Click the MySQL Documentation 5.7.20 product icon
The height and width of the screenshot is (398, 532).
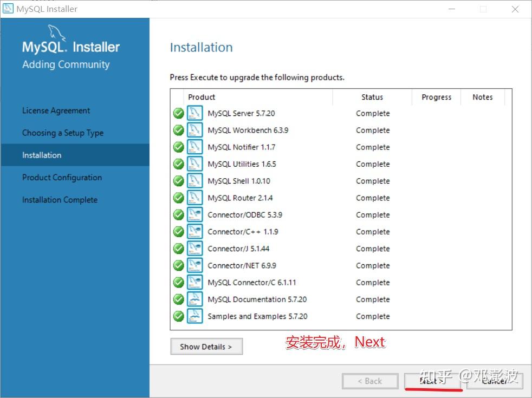pyautogui.click(x=194, y=299)
